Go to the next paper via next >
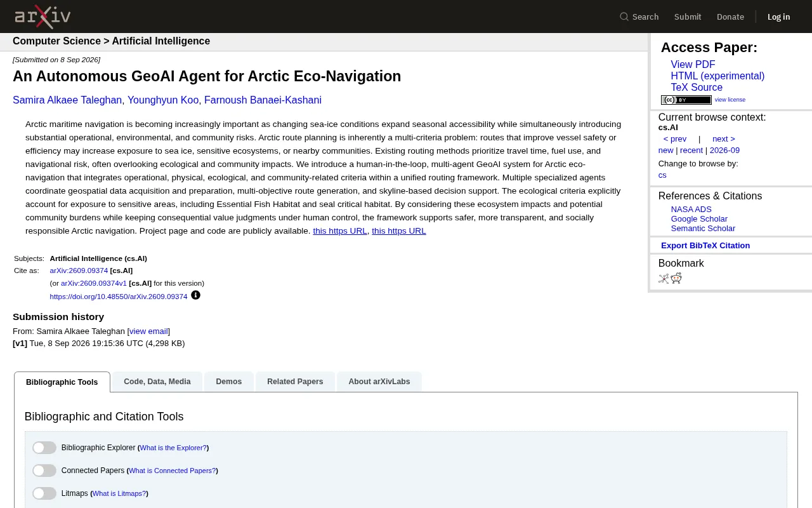 pyautogui.click(x=724, y=139)
